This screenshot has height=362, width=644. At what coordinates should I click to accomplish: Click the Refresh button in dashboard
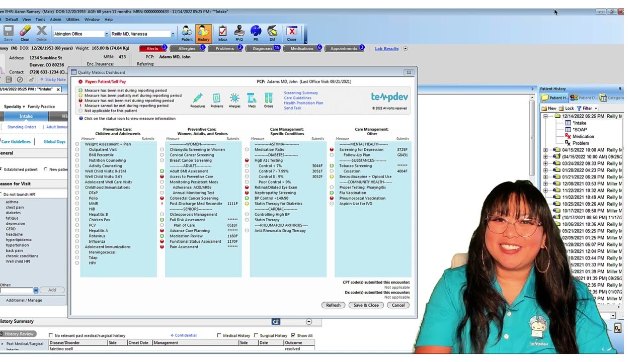333,305
